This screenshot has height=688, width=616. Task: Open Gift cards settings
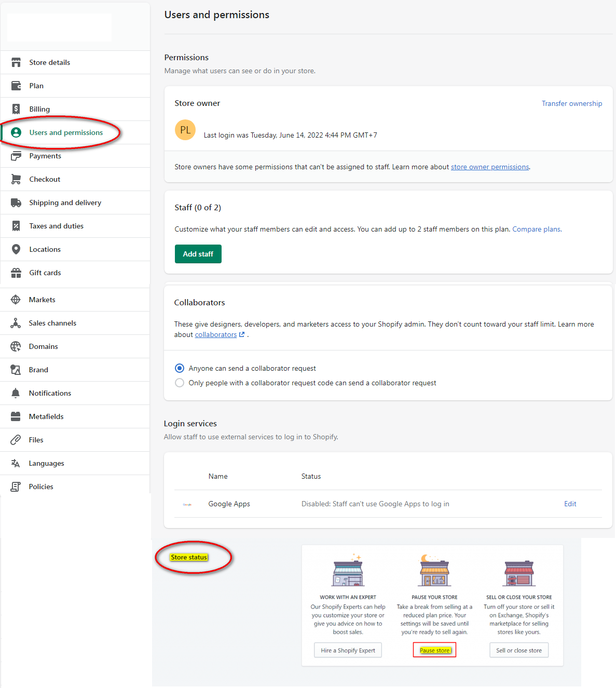point(75,273)
